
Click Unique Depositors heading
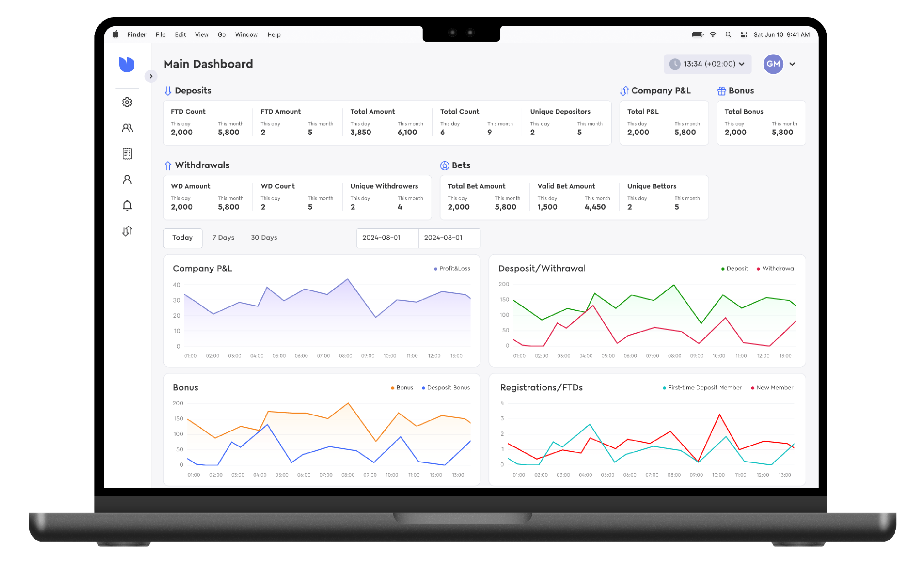point(560,111)
